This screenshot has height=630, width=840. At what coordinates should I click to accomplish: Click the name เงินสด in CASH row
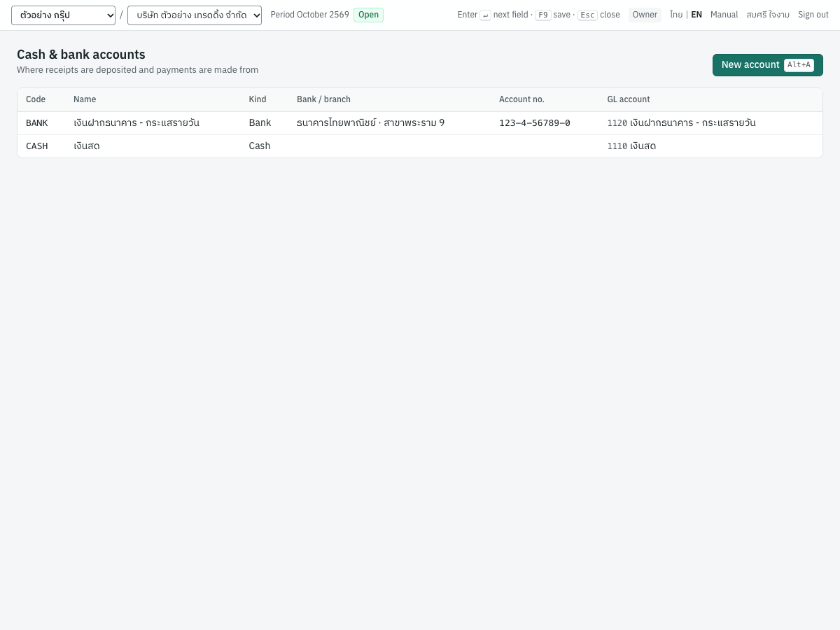(87, 146)
